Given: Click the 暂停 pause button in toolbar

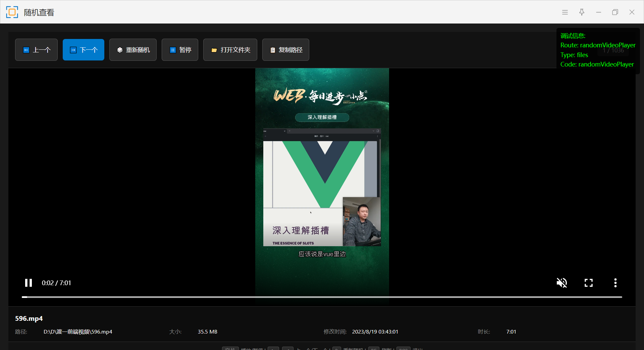Looking at the screenshot, I should click(x=180, y=50).
